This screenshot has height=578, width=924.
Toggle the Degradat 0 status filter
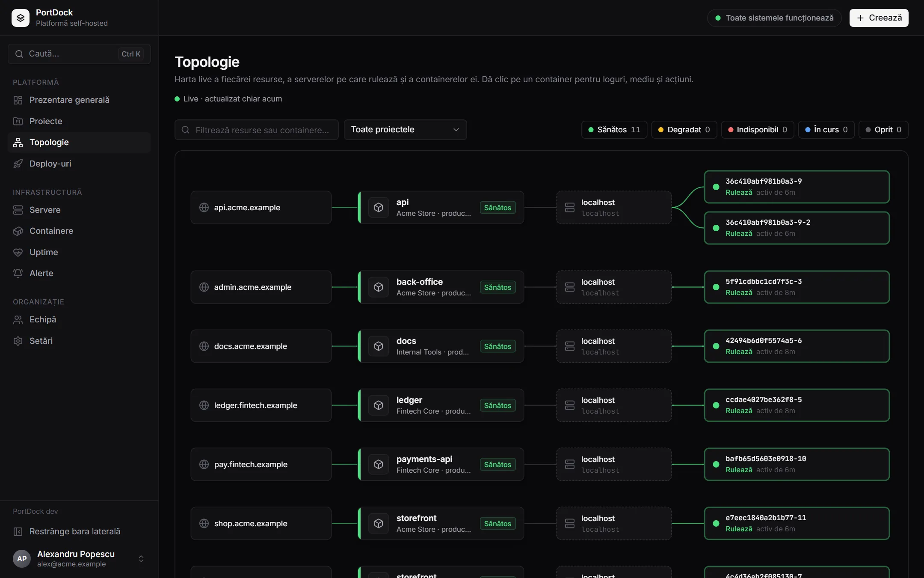click(684, 130)
